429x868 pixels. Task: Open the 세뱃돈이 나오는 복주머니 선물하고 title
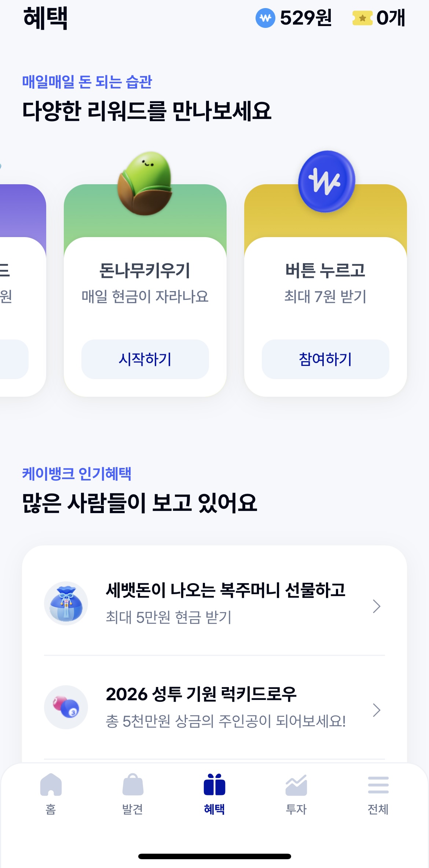(225, 590)
